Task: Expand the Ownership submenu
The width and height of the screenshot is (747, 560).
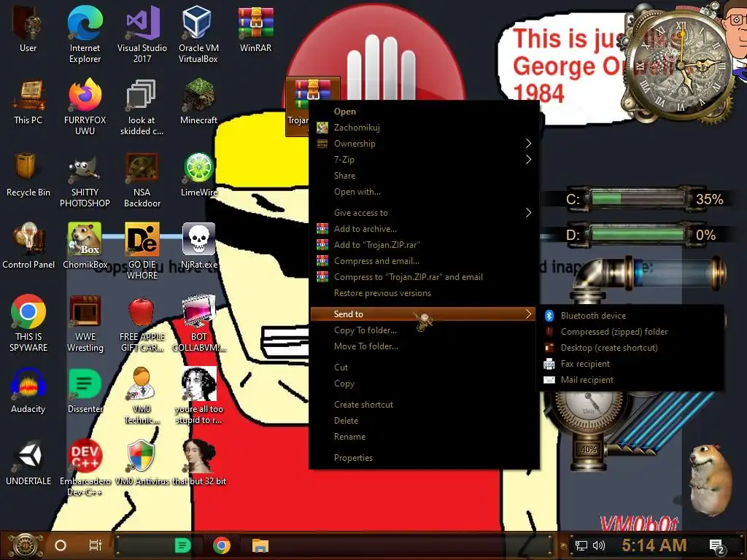Action: click(x=424, y=144)
